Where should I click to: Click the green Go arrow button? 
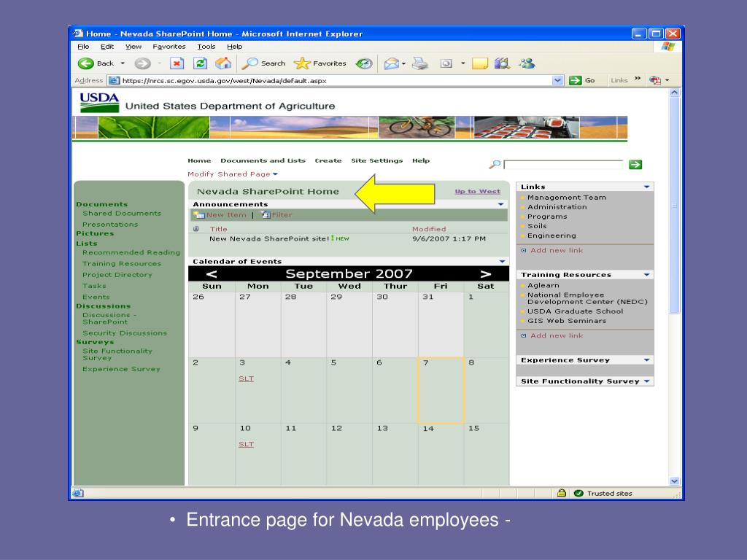[x=576, y=80]
